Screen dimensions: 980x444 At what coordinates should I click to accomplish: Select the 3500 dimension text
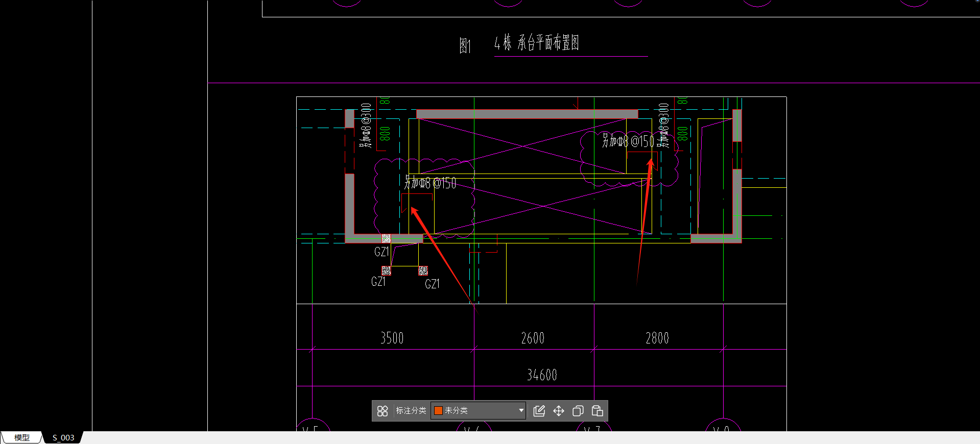coord(392,338)
